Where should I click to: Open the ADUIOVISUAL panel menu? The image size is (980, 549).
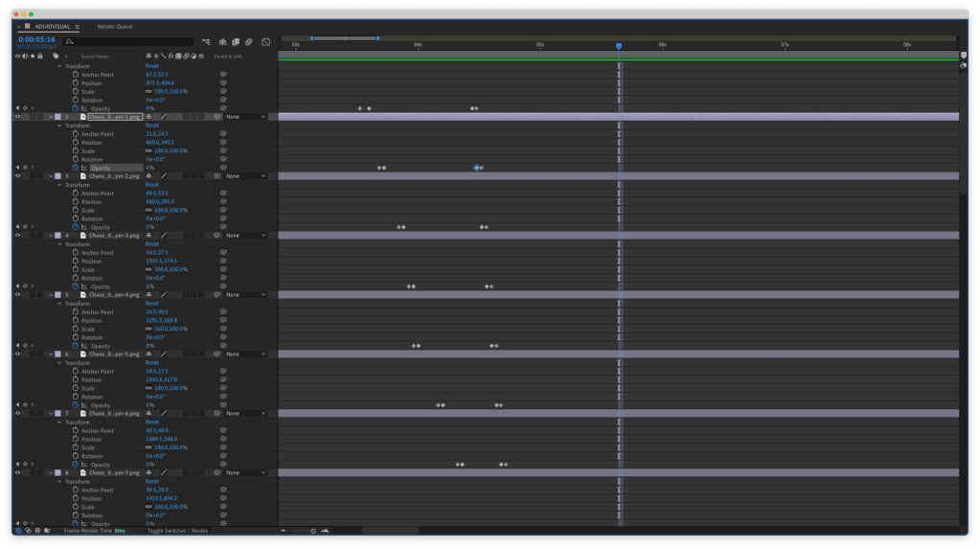pyautogui.click(x=78, y=27)
